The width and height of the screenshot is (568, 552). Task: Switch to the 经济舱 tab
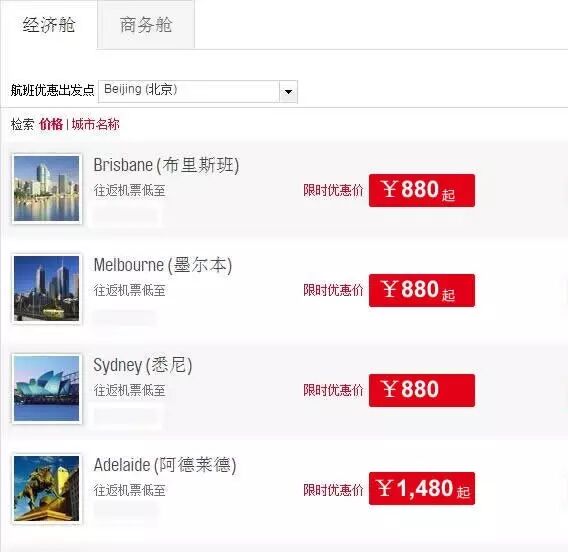click(x=49, y=25)
